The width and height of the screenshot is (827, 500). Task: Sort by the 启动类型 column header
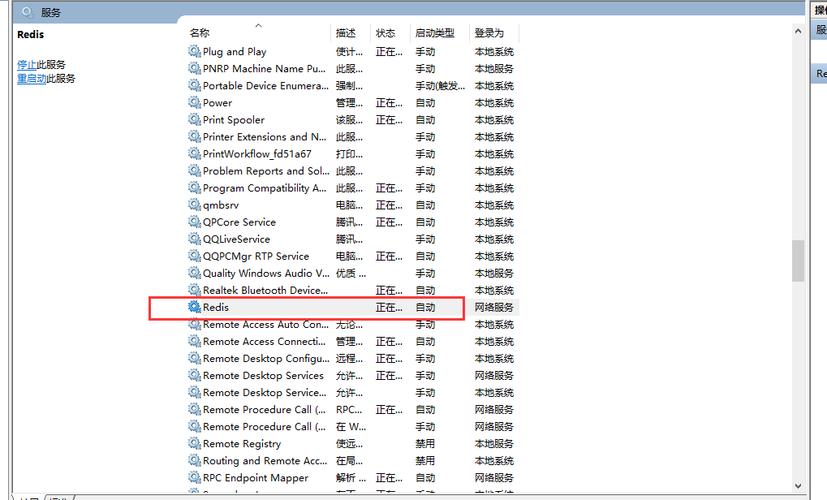pos(434,33)
